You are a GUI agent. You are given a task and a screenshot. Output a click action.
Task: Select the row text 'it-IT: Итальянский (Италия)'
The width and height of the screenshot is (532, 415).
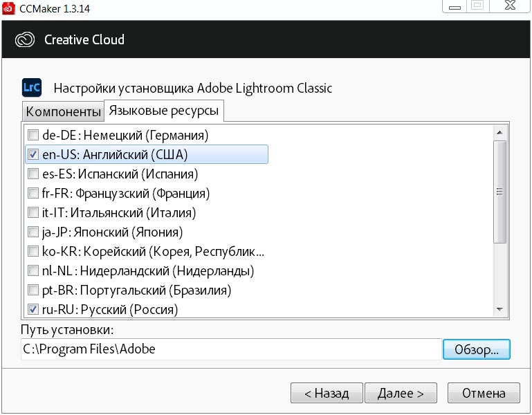[119, 212]
